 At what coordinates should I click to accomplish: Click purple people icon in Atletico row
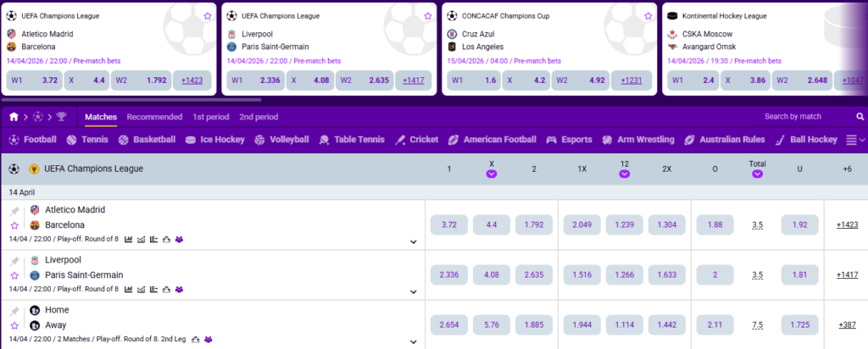[x=179, y=240]
